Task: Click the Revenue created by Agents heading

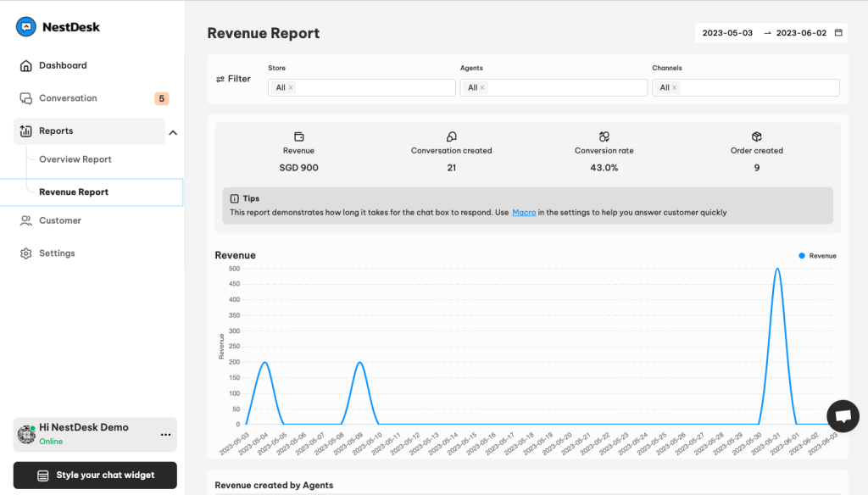Action: (x=274, y=486)
